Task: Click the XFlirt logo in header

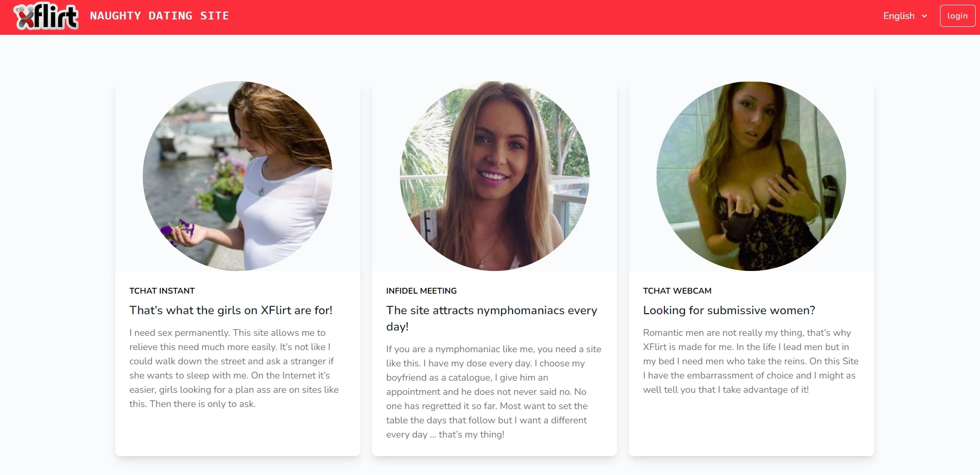Action: coord(46,16)
